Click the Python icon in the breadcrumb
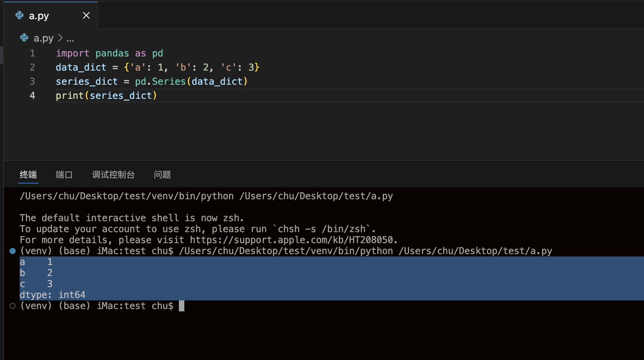This screenshot has width=644, height=360. click(24, 38)
